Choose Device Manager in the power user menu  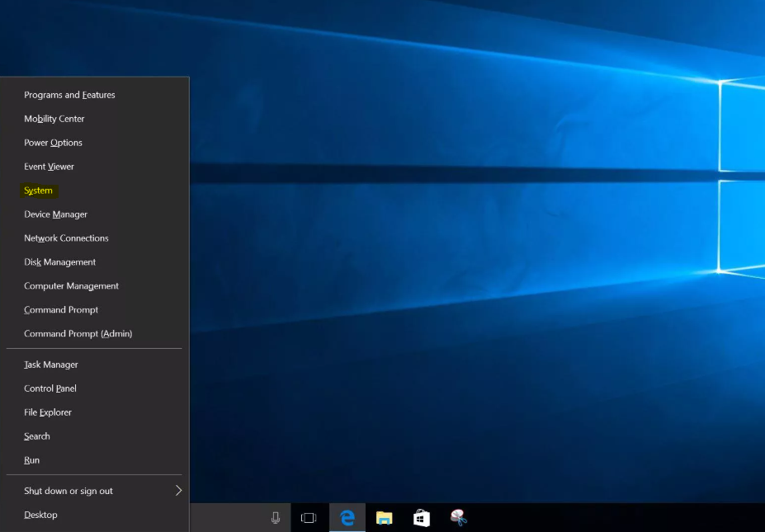tap(55, 214)
